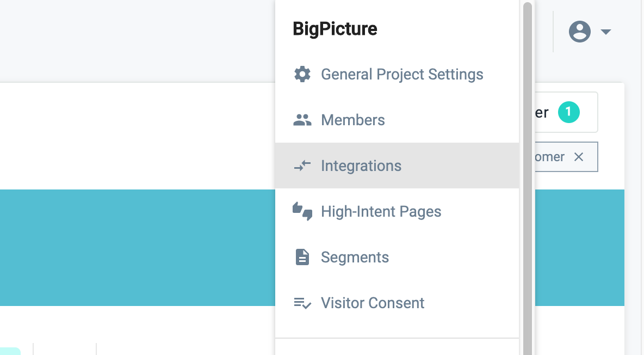Choose the Segments menu label

[x=355, y=257]
